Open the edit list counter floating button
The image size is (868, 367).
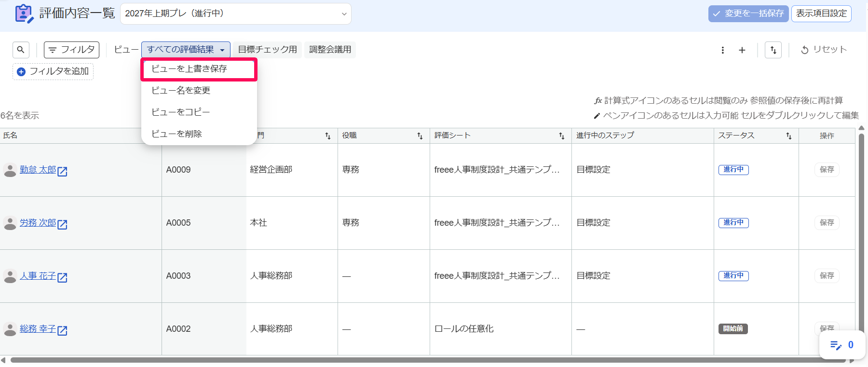tap(842, 345)
